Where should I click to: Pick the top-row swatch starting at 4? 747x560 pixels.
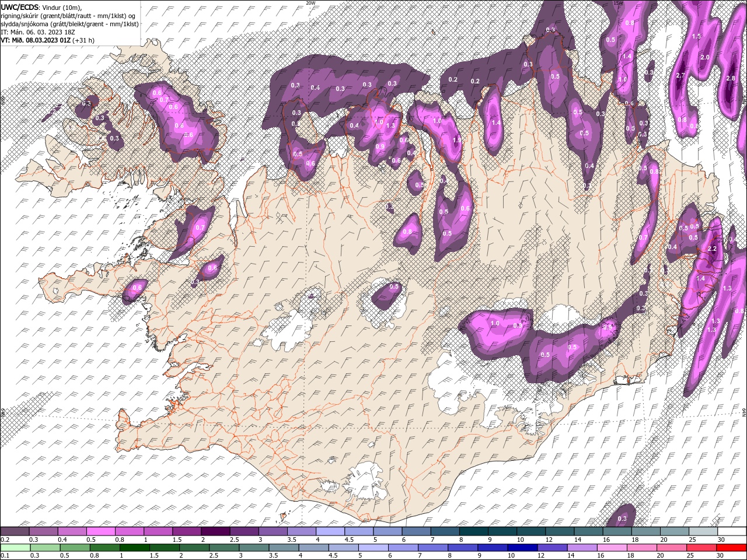point(329,531)
